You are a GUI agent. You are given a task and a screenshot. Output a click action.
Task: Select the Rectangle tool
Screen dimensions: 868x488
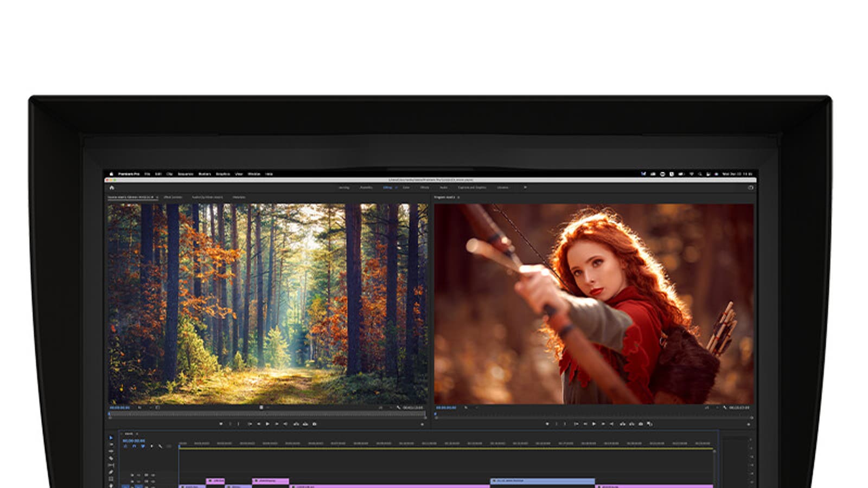pyautogui.click(x=111, y=479)
